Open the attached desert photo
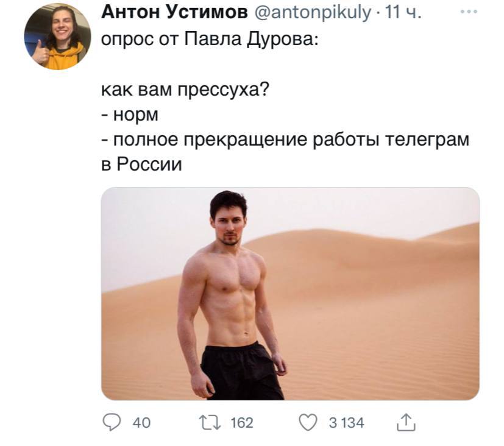Image resolution: width=504 pixels, height=446 pixels. click(x=290, y=294)
